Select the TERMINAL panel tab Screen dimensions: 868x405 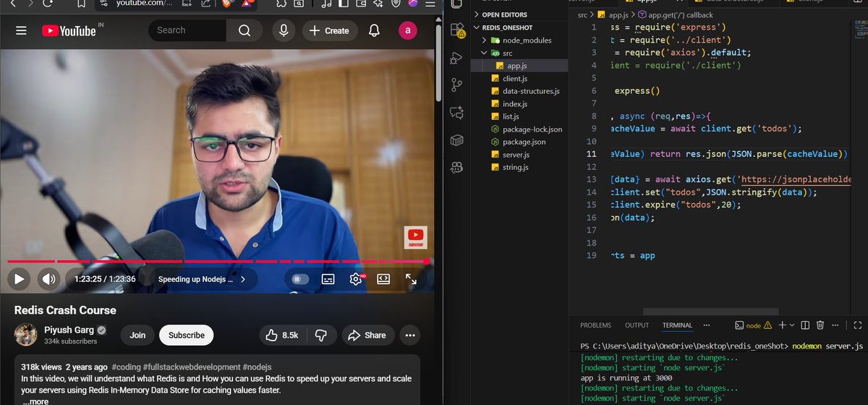[677, 325]
